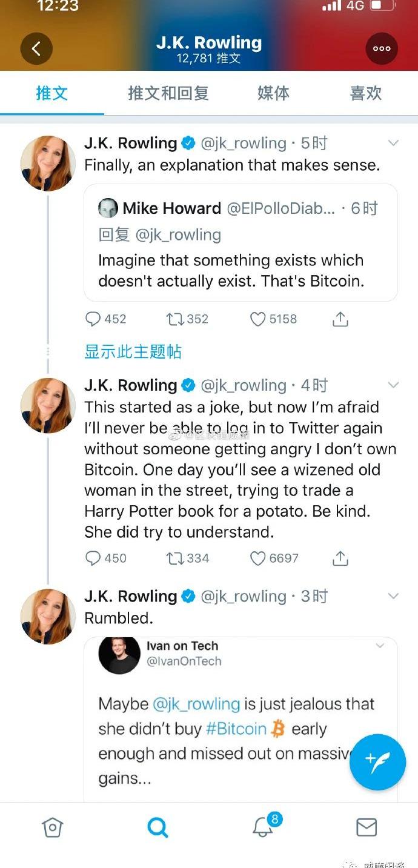Screen dimensions: 418x868
Task: Open the three-dots more options menu
Action: point(382,48)
